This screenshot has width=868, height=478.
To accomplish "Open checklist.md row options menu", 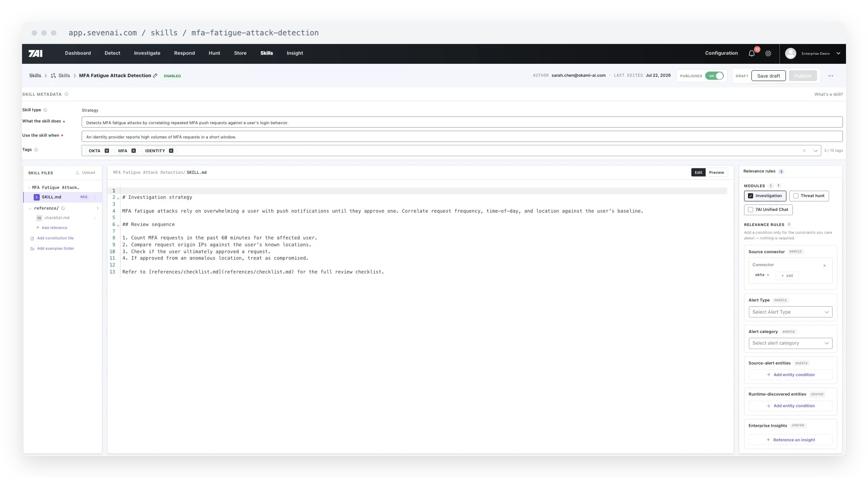I will (x=95, y=218).
